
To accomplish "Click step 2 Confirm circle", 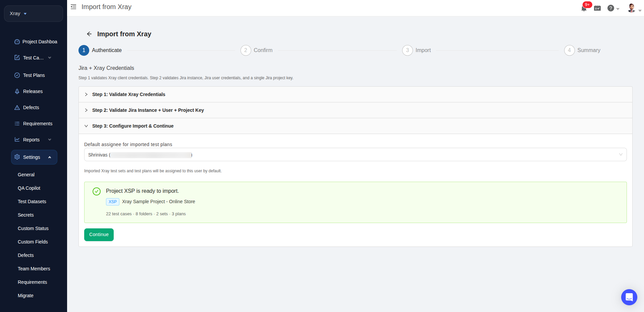I will [246, 50].
